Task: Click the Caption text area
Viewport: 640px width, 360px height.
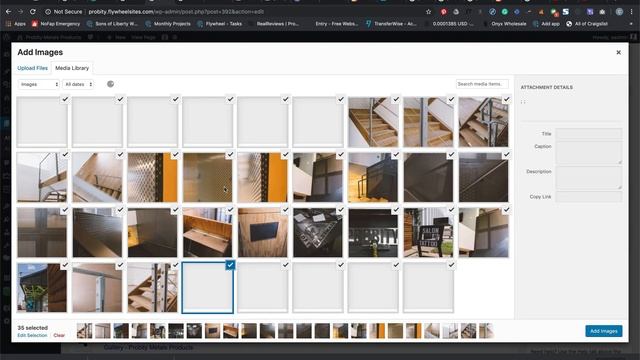Action: (589, 153)
